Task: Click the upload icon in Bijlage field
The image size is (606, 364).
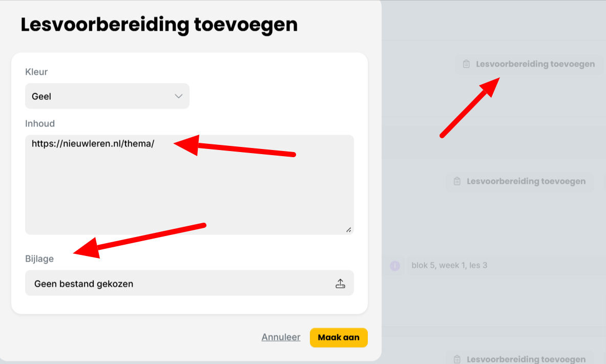Action: pos(340,284)
